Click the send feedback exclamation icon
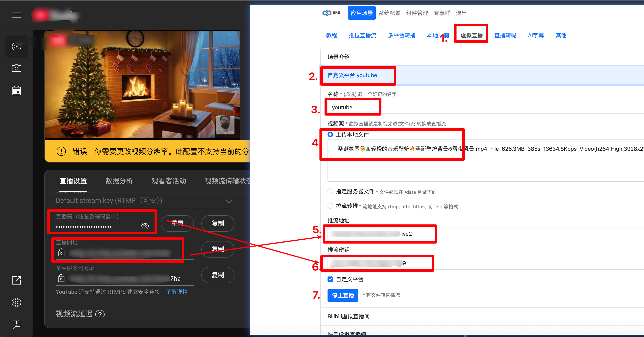 click(17, 324)
